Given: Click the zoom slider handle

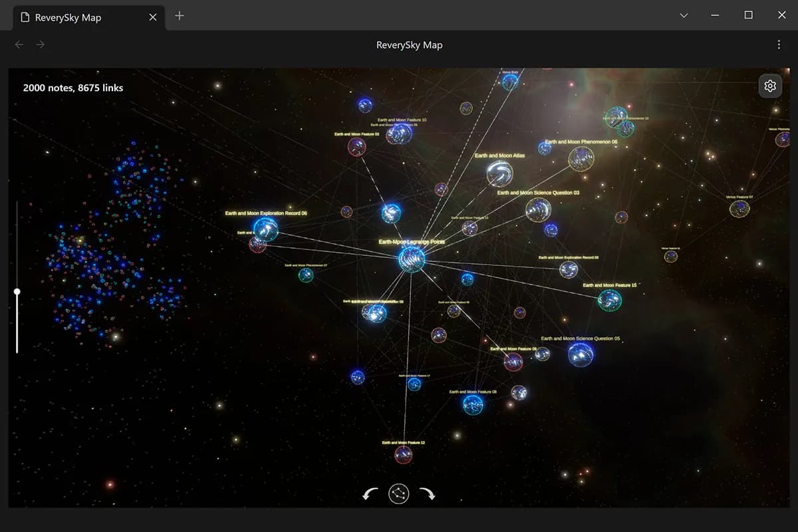Looking at the screenshot, I should point(17,291).
